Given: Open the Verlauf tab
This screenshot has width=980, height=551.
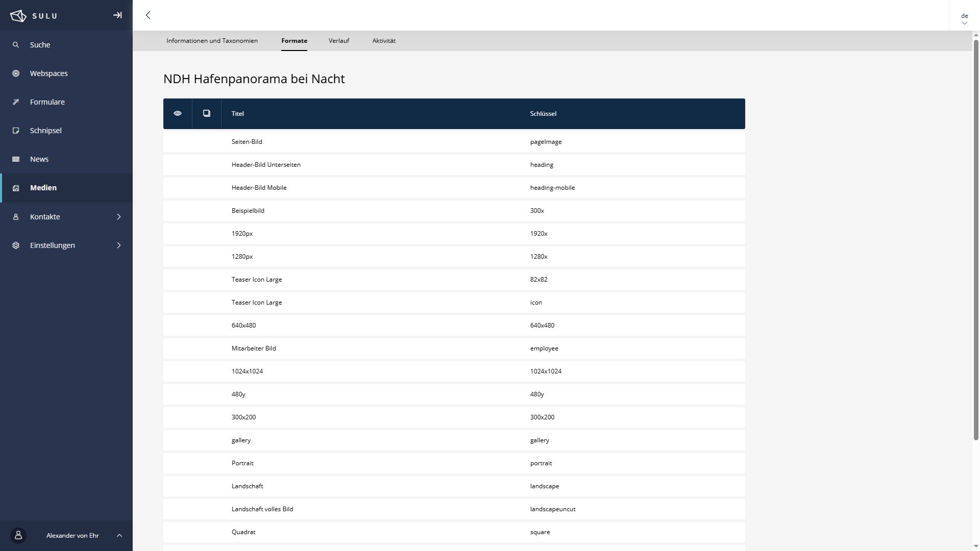Looking at the screenshot, I should 339,41.
